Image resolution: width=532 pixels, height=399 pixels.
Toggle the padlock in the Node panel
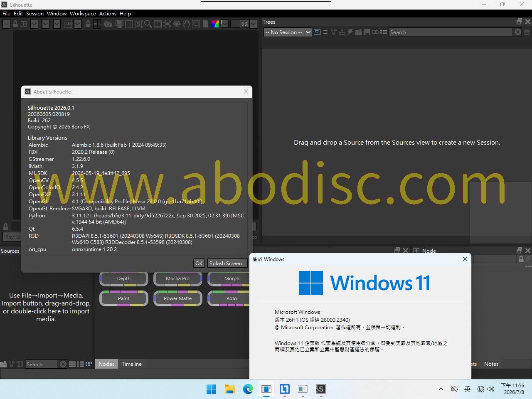coord(521,259)
